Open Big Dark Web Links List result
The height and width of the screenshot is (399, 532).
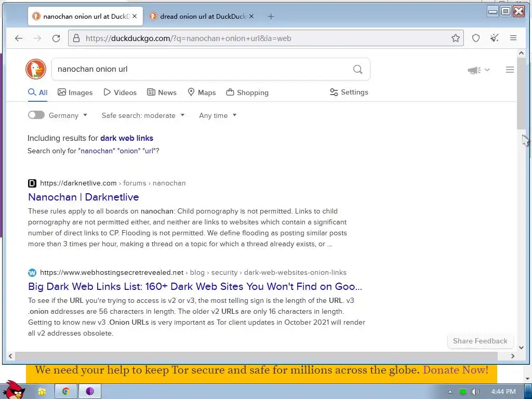[x=195, y=286]
